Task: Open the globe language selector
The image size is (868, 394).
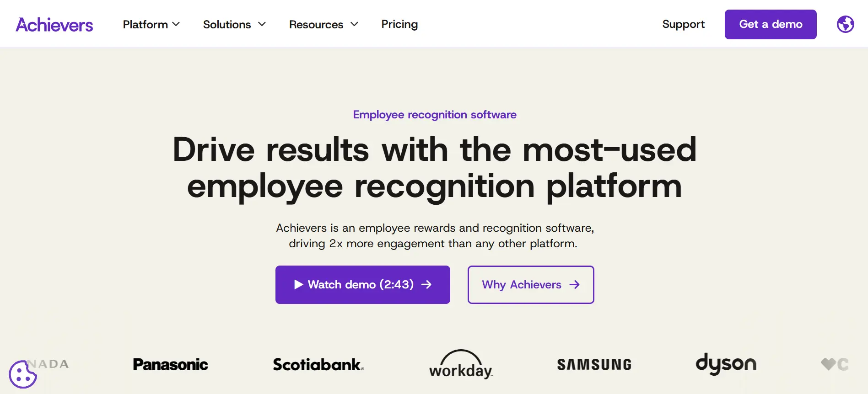Action: [x=845, y=24]
